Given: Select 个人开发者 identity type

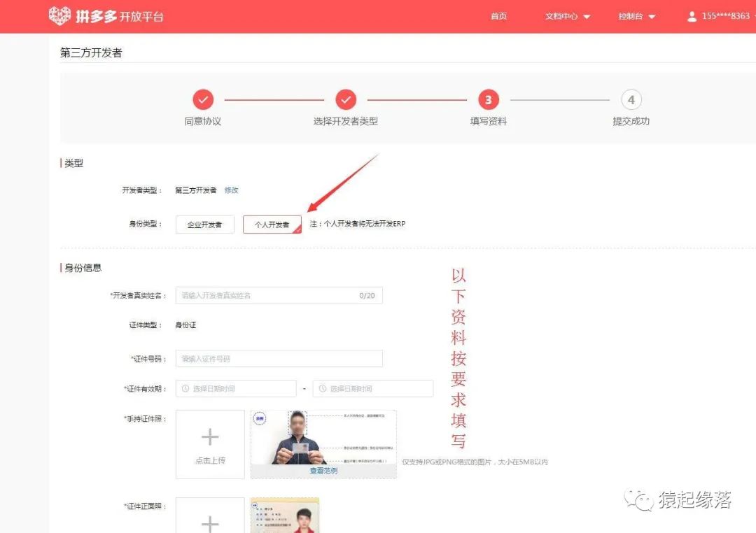Looking at the screenshot, I should tap(272, 225).
